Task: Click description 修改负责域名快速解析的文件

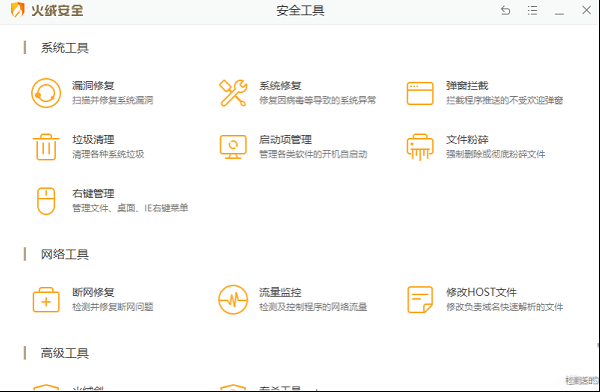Action: 504,307
